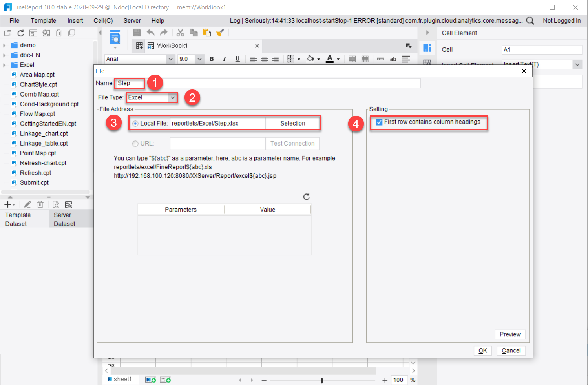The width and height of the screenshot is (588, 385).
Task: Select the Local File radio button
Action: (x=135, y=124)
